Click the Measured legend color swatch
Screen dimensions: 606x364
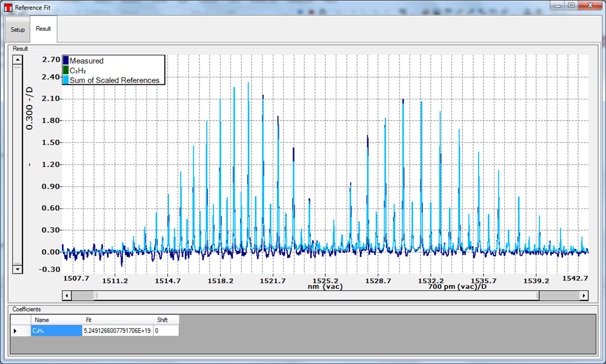65,61
